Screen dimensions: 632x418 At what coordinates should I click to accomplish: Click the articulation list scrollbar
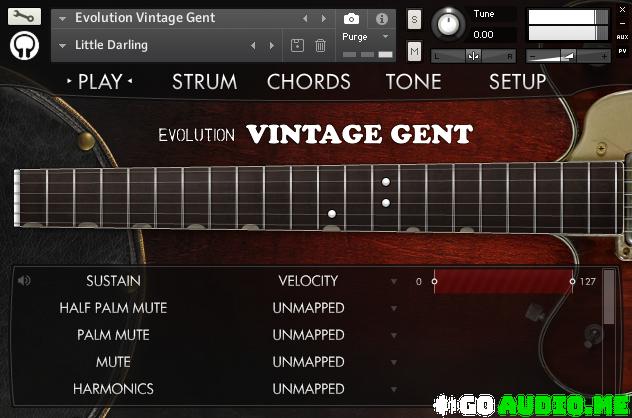click(609, 297)
